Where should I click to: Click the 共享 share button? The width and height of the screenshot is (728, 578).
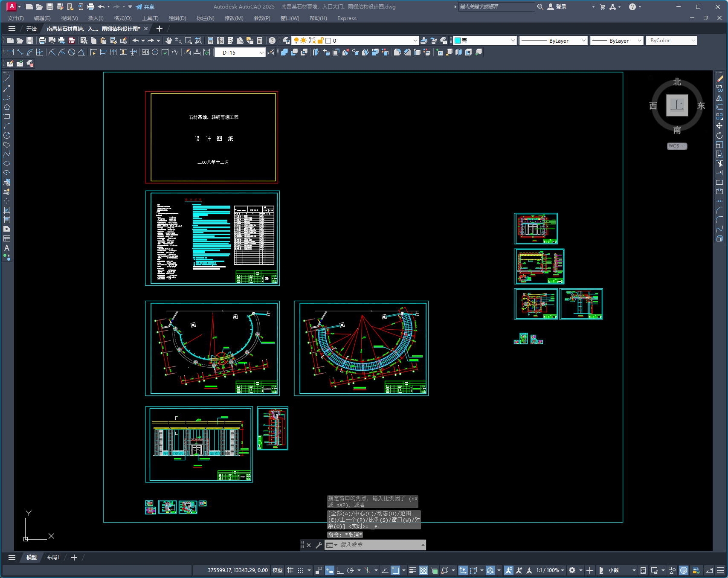click(x=145, y=7)
